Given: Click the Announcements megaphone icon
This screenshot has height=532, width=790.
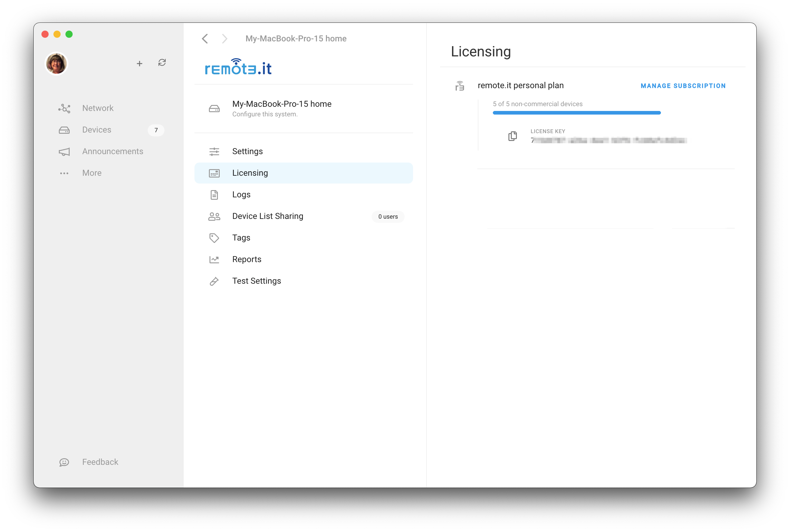Looking at the screenshot, I should point(64,152).
